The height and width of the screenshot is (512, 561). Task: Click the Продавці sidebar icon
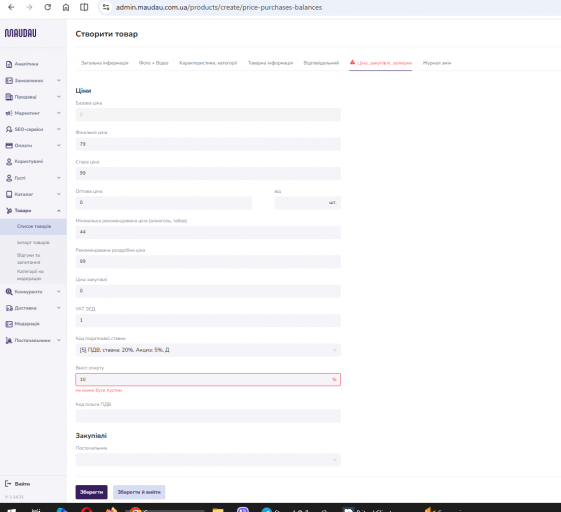point(9,97)
